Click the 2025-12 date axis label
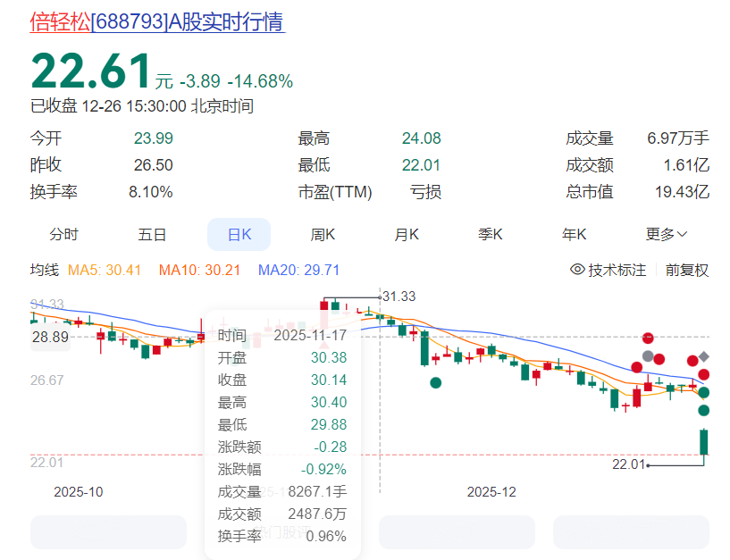 point(491,492)
